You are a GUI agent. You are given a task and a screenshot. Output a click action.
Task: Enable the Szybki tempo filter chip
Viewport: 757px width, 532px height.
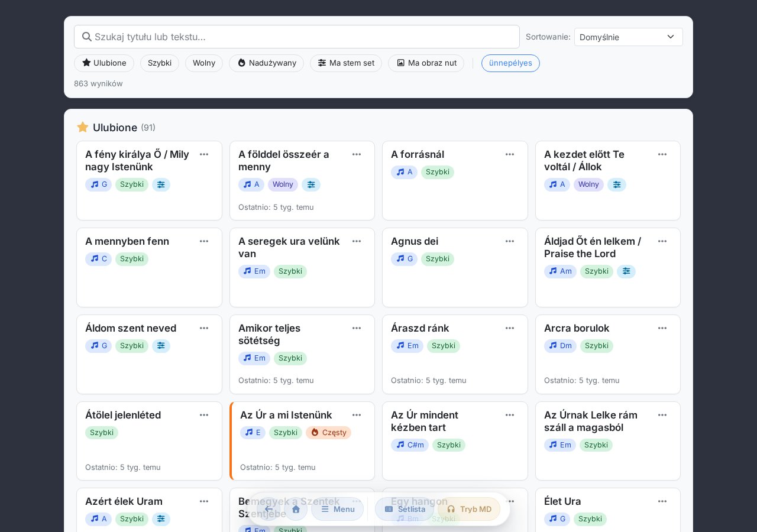click(160, 63)
